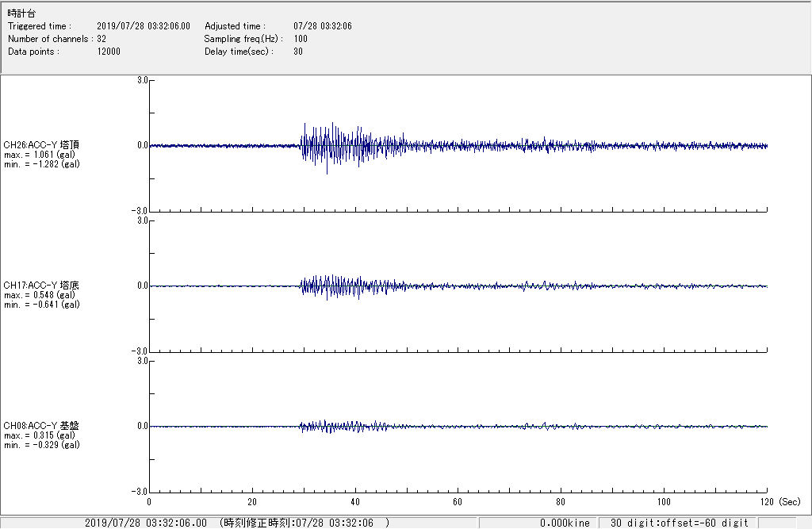This screenshot has height=529, width=812.
Task: Click the 120 (Sec) label on time axis
Action: coord(778,502)
